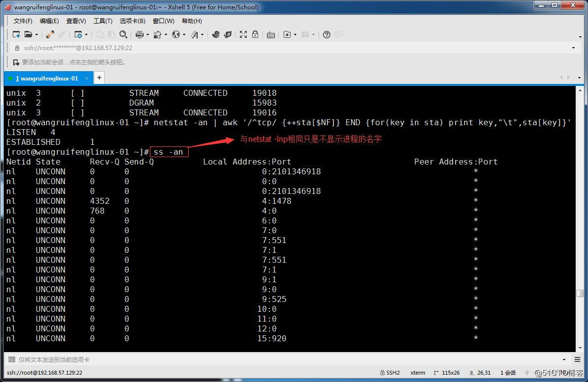The width and height of the screenshot is (588, 382).
Task: Click the SSH2 status bar indicator
Action: click(x=390, y=373)
